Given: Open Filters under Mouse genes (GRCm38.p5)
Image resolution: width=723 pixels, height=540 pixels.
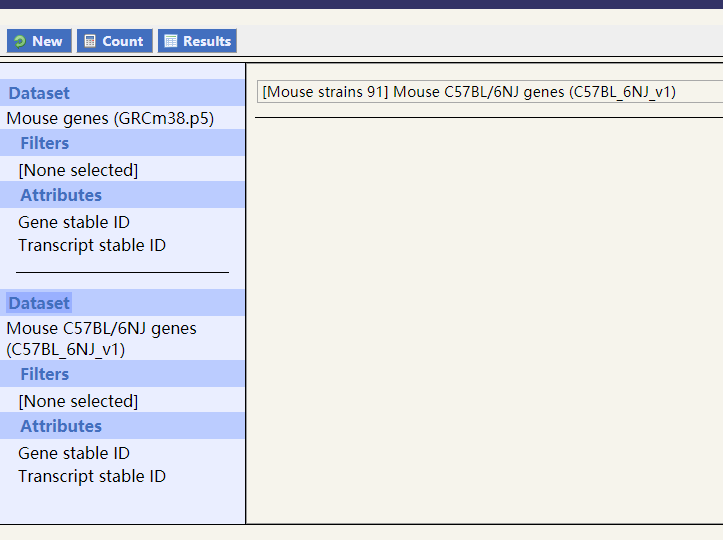Looking at the screenshot, I should tap(44, 143).
